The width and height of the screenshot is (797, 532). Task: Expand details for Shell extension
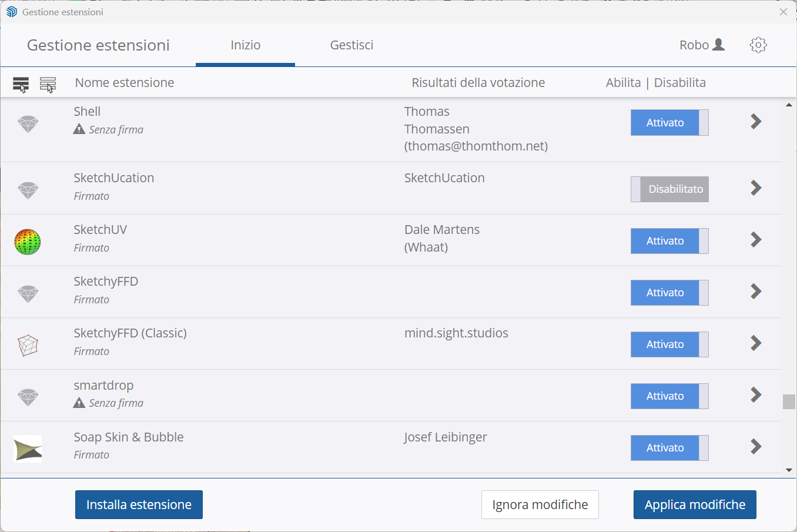click(x=756, y=122)
